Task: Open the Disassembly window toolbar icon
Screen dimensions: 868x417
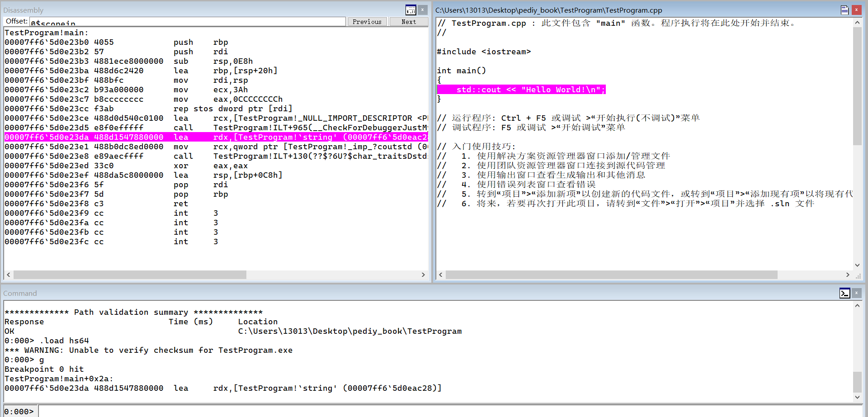Action: (x=410, y=10)
